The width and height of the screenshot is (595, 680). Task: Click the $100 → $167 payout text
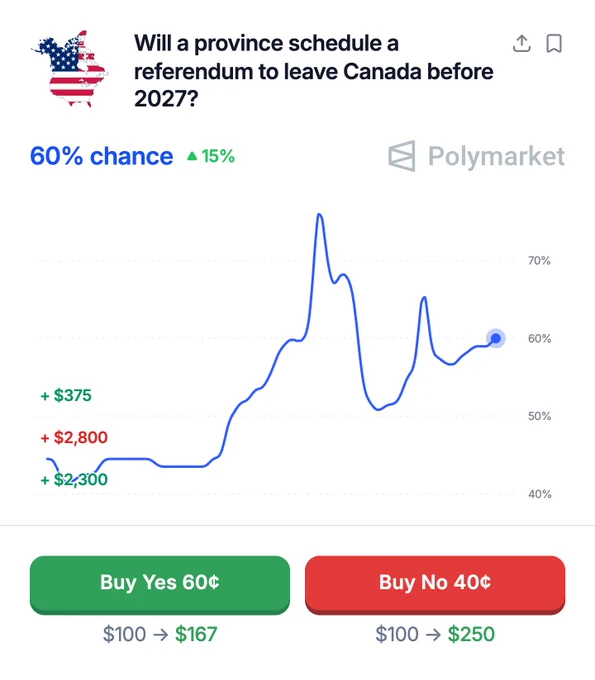pos(160,634)
